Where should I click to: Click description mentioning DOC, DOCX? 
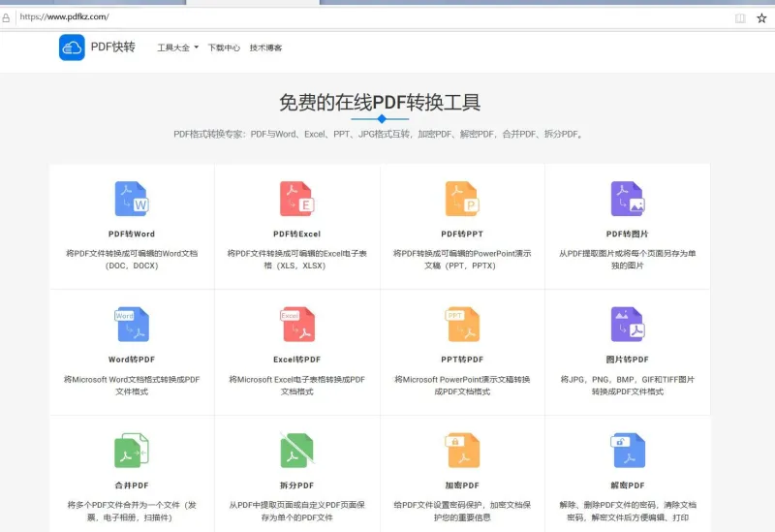click(x=132, y=259)
